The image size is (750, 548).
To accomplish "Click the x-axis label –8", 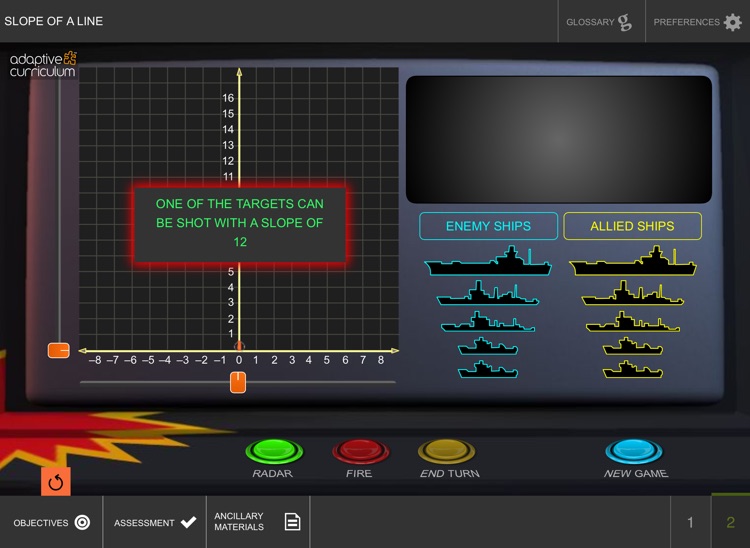I will coord(95,360).
